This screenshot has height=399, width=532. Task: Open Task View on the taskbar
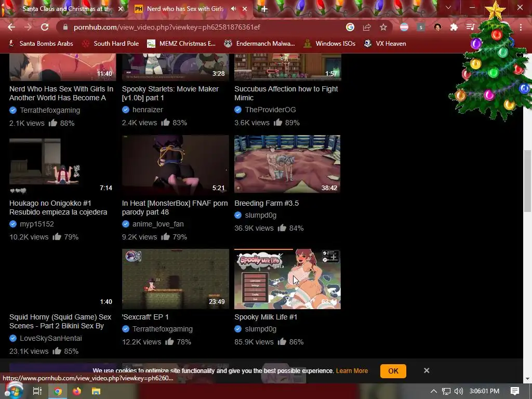pyautogui.click(x=37, y=391)
